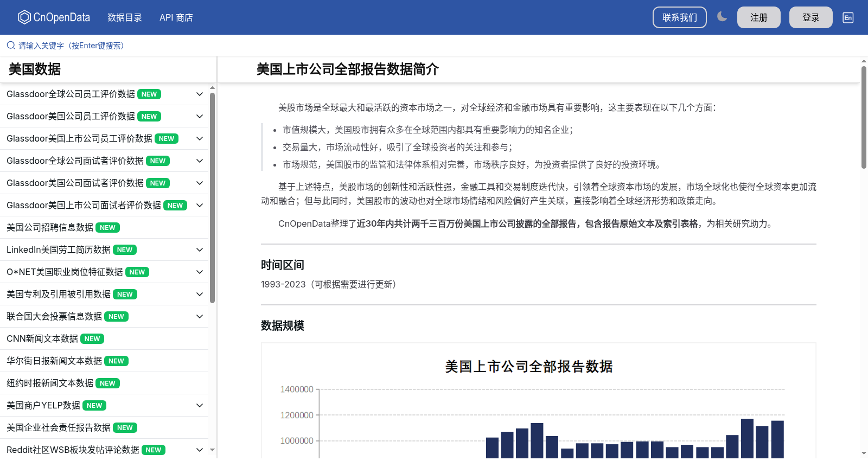Open Glassdoor美国公司员工评价数据 item

[71, 117]
